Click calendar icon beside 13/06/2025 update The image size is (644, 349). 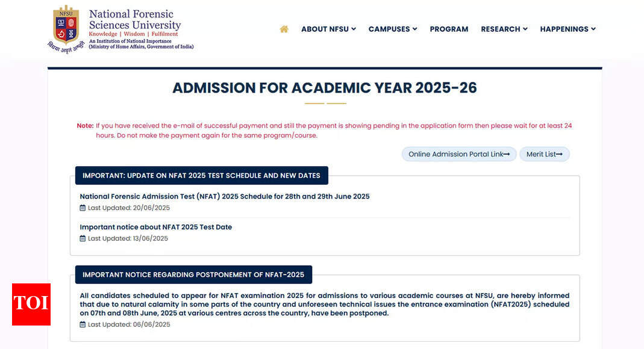tap(83, 238)
